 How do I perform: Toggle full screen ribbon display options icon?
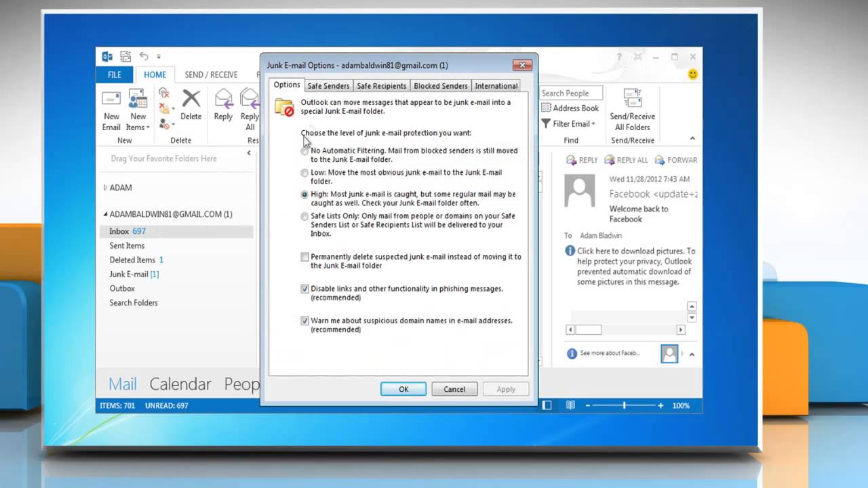click(638, 57)
